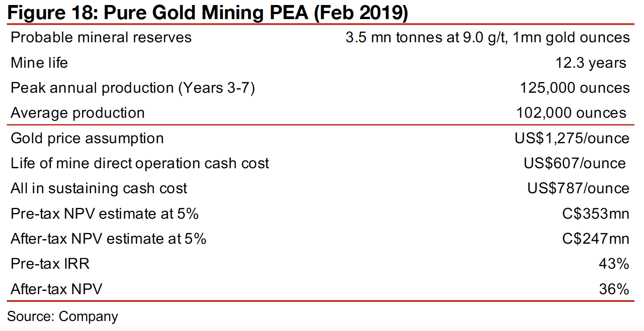Select the 102,000 ounces value
644x331 pixels.
(x=571, y=113)
